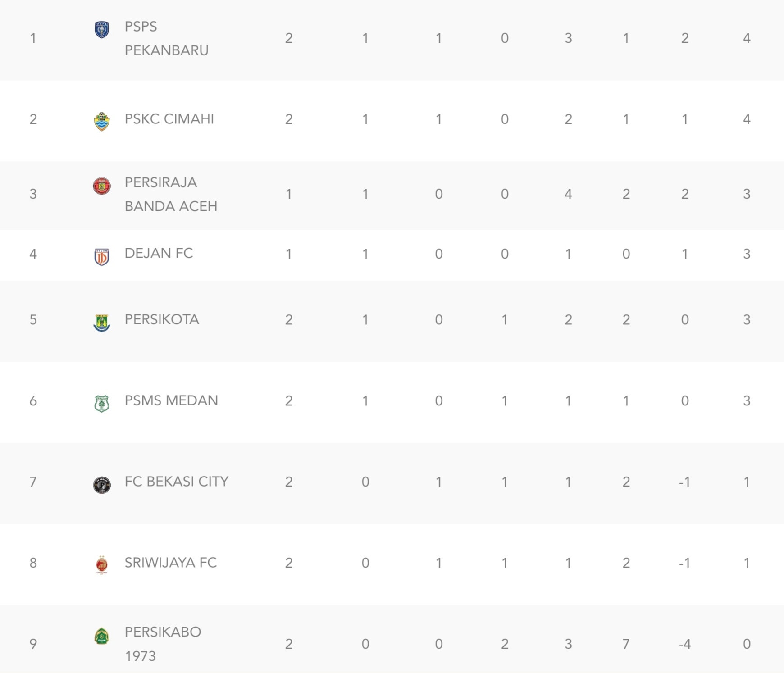Screen dimensions: 784x673
Task: Click the Sriwijaya FC club logo
Action: pyautogui.click(x=102, y=565)
